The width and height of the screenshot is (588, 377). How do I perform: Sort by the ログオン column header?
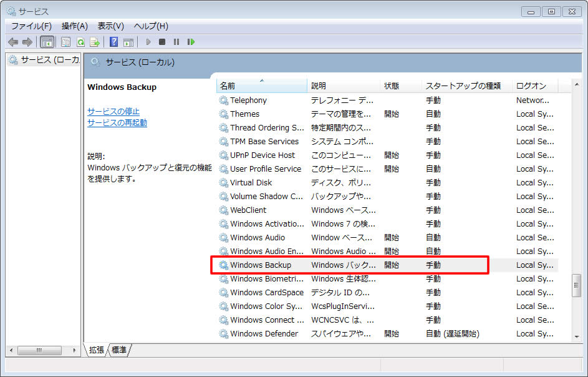pos(536,86)
